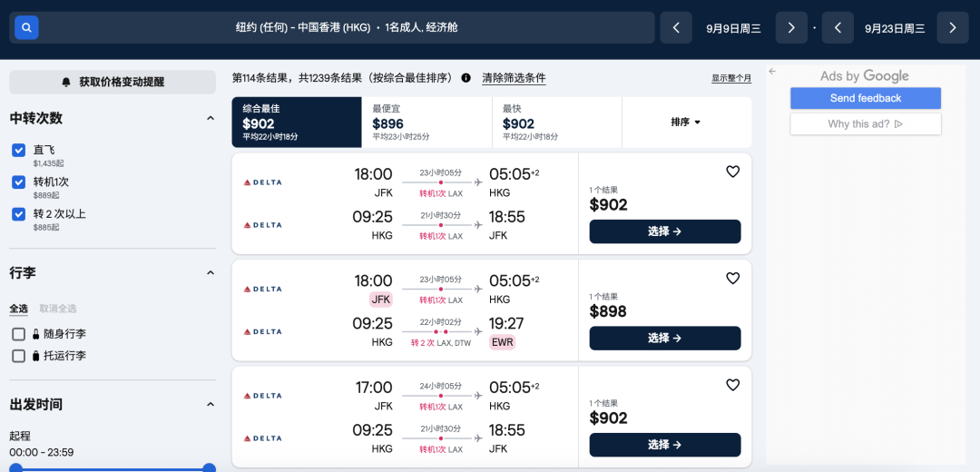Go to next departure date arrow
Screen dimensions: 980x472
(791, 28)
